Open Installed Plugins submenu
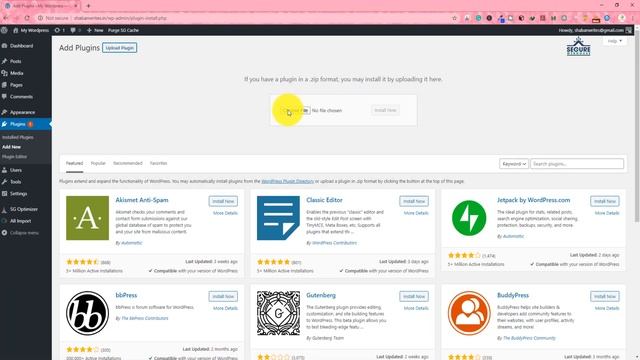Viewport: 640px width, 360px height. 18,138
